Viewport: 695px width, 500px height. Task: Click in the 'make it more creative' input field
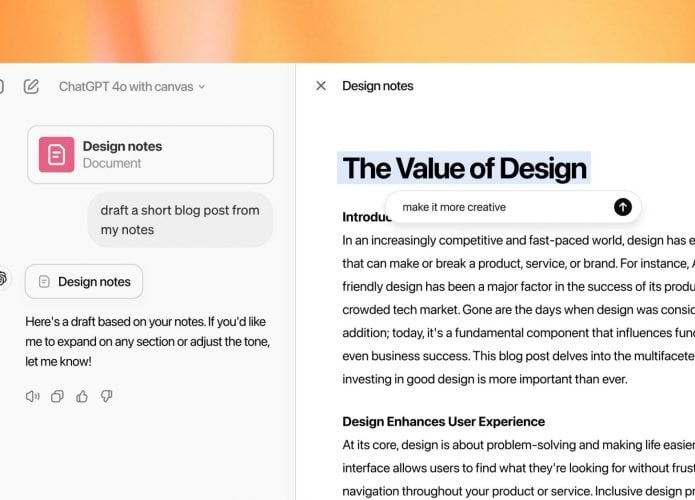click(505, 207)
